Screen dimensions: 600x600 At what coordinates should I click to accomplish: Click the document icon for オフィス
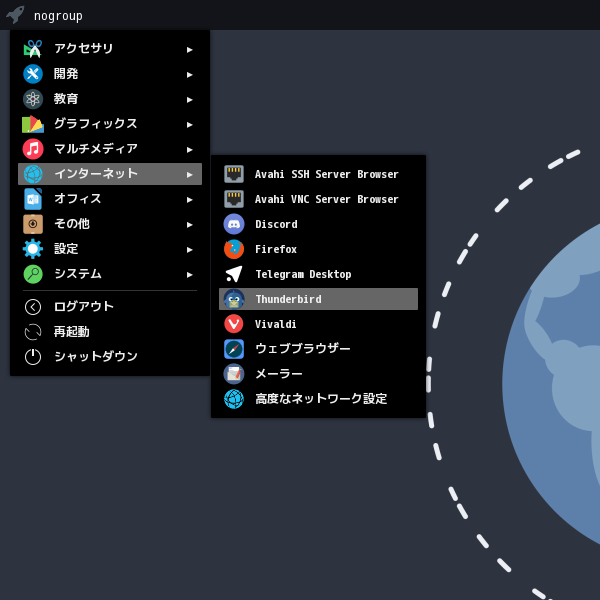33,199
